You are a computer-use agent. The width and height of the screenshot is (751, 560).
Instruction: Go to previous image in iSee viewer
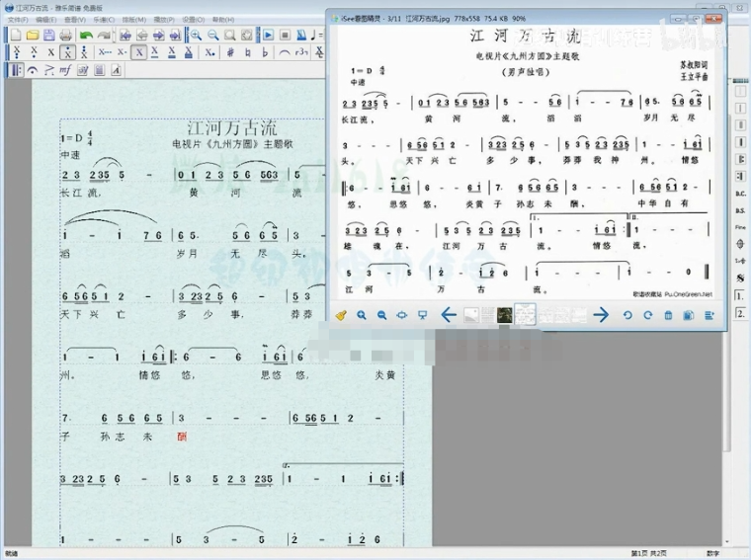(448, 315)
